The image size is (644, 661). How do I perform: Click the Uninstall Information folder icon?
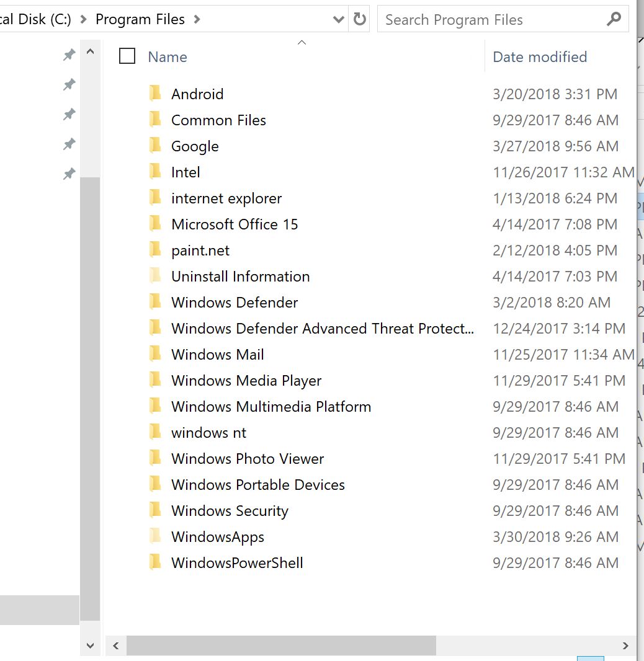tap(155, 276)
